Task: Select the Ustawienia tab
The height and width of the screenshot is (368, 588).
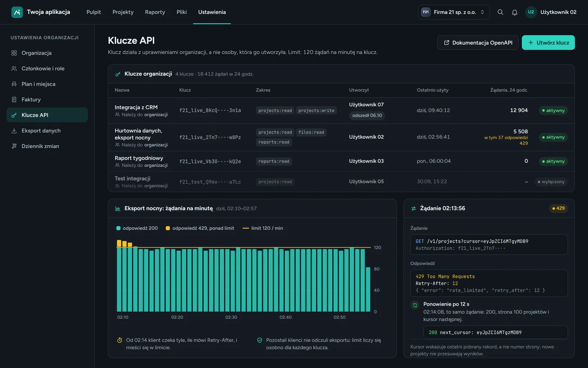Action: pos(212,12)
